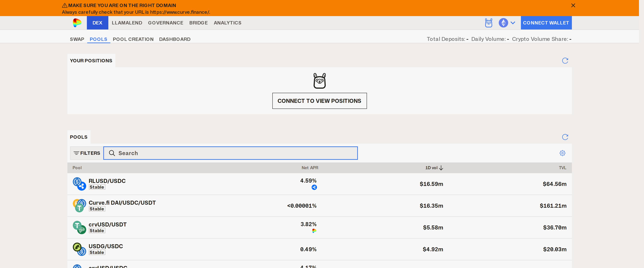The image size is (644, 268).
Task: Click the <0.00001% Net APR value
Action: click(302, 206)
